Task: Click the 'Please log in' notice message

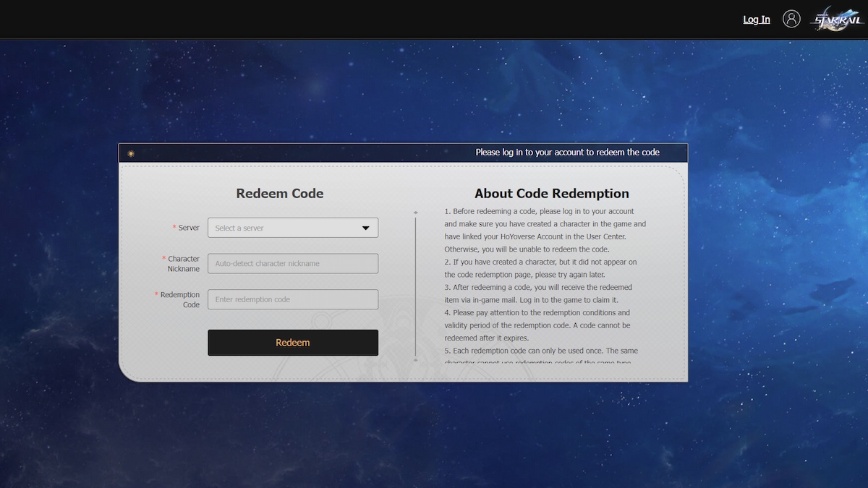Action: [567, 153]
